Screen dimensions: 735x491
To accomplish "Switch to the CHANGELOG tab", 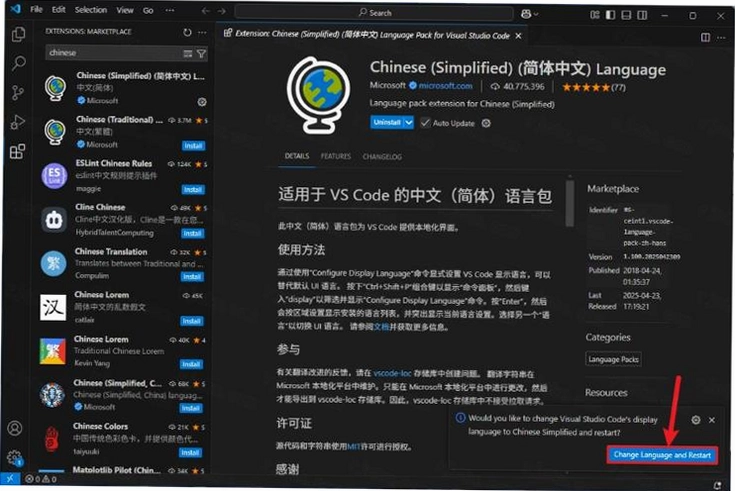I will (x=382, y=157).
